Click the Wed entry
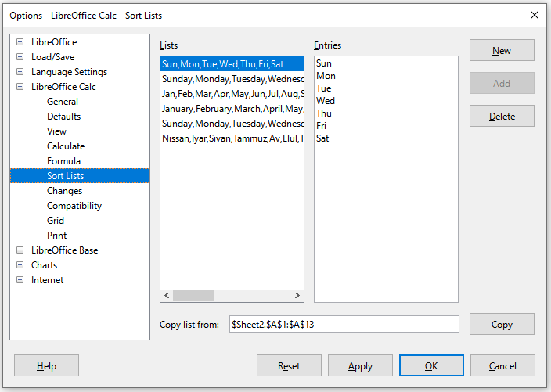551x392 pixels. 326,101
